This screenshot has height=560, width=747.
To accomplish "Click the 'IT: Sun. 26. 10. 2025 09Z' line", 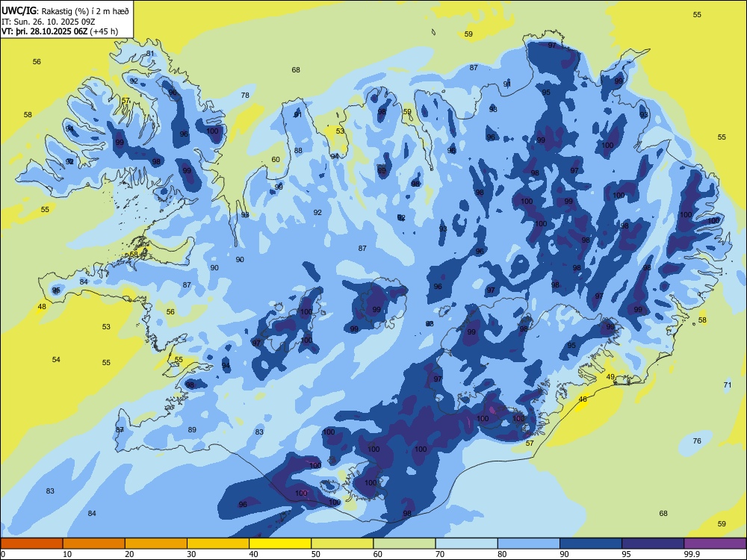I will 49,22.
